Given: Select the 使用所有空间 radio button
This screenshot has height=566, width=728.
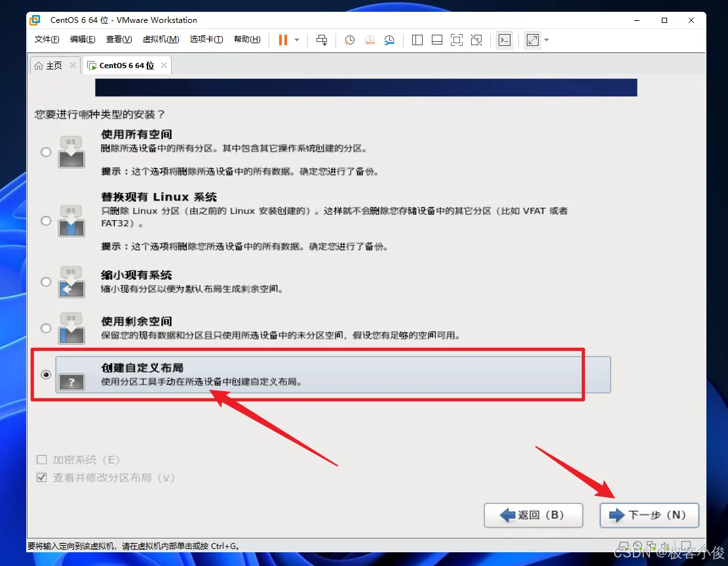Looking at the screenshot, I should point(46,152).
